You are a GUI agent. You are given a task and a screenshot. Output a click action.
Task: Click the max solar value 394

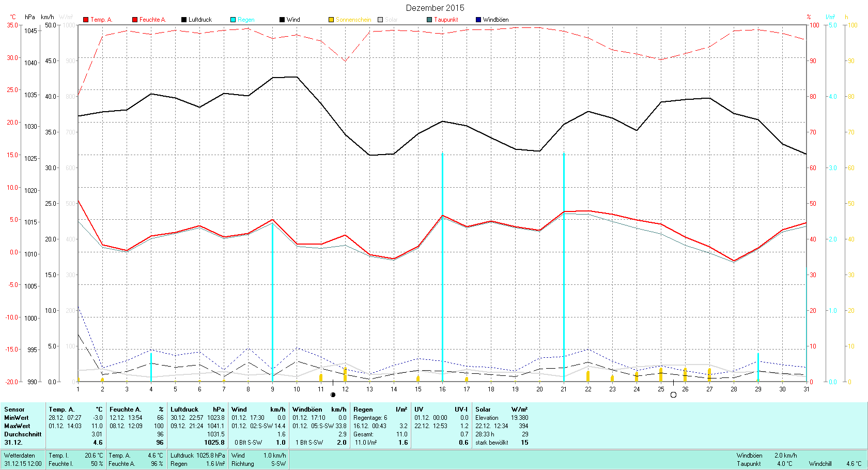[523, 426]
